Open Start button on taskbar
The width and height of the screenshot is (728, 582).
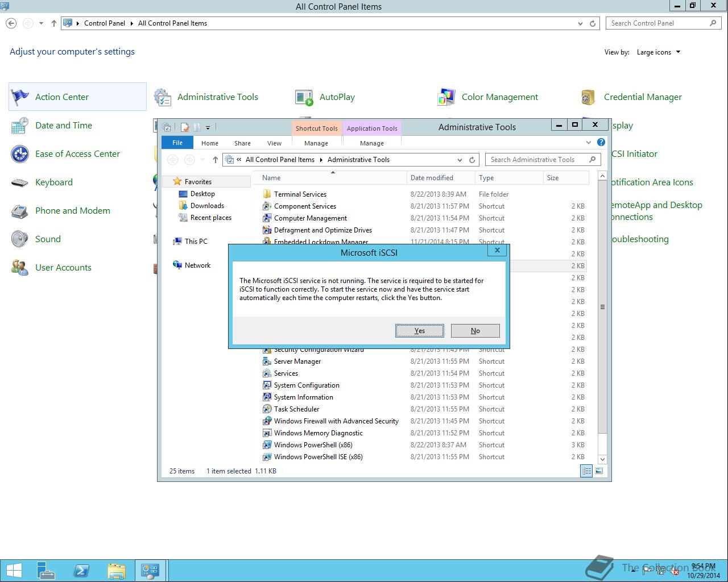coord(14,571)
